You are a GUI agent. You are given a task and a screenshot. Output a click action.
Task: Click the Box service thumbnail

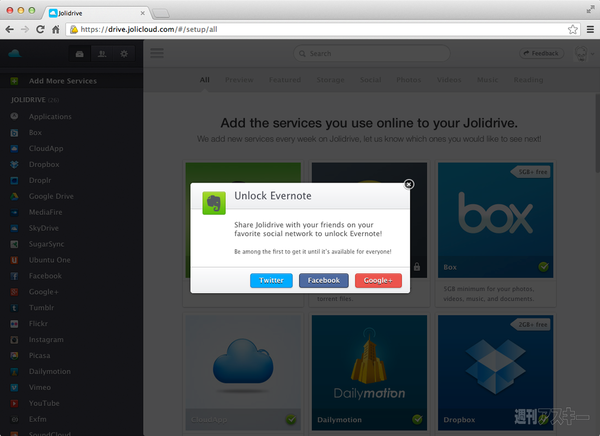496,220
